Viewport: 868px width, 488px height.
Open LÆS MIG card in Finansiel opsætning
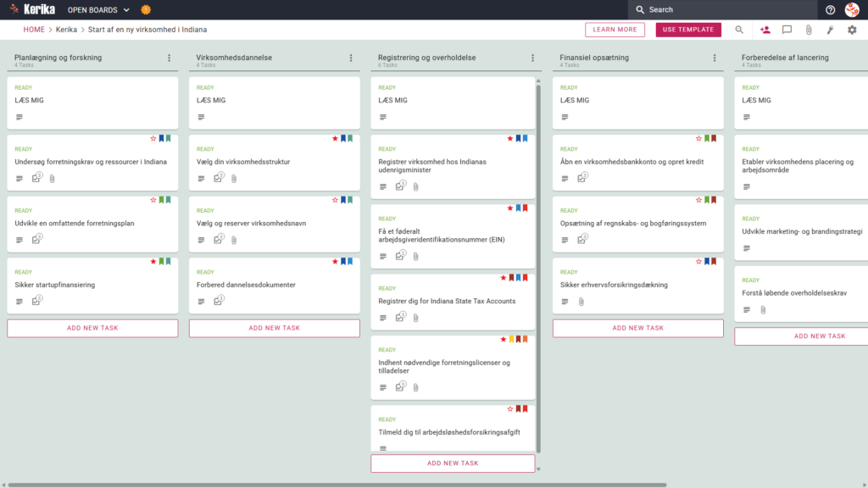(637, 103)
